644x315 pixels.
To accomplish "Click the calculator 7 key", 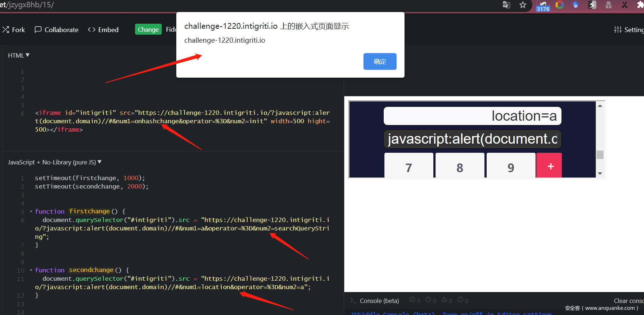I will (x=409, y=166).
